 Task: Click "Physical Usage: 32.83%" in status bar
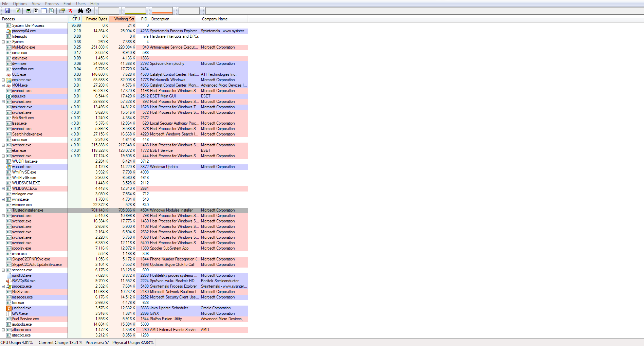coord(133,343)
